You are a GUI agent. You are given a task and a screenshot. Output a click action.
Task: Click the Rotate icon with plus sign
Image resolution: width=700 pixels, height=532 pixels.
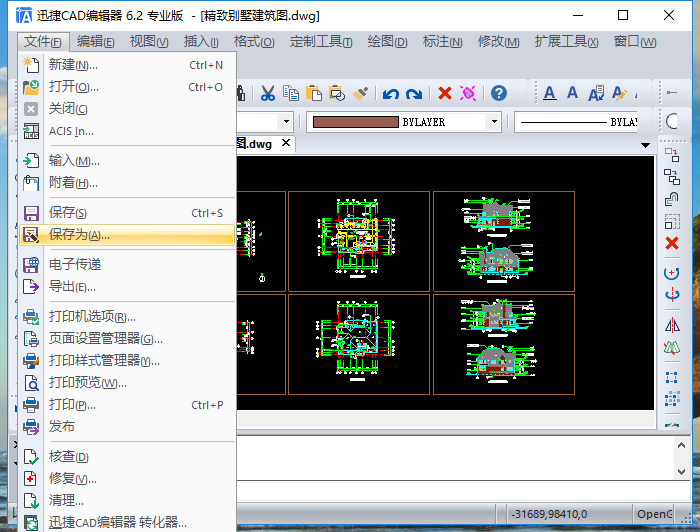(671, 273)
